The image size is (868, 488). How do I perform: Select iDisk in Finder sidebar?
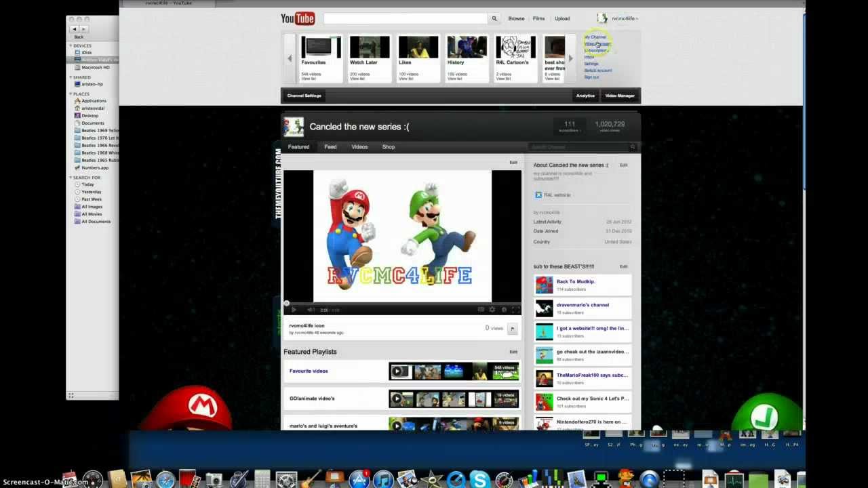[87, 53]
